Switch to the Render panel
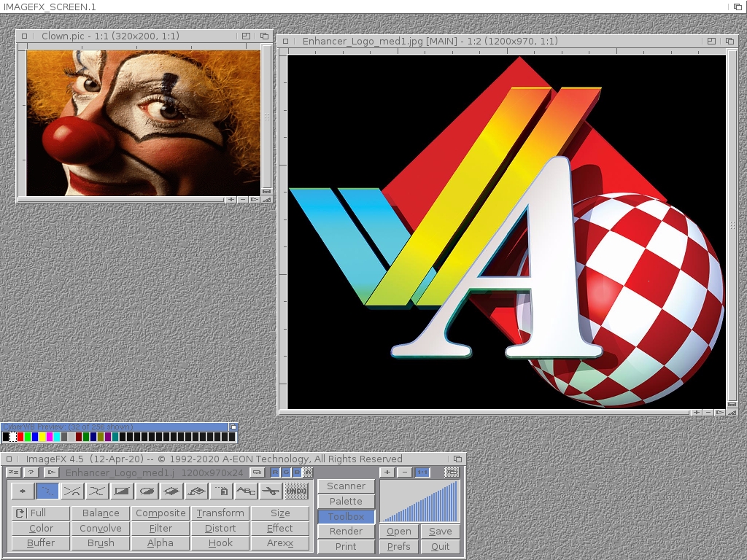This screenshot has width=747, height=560. (346, 531)
